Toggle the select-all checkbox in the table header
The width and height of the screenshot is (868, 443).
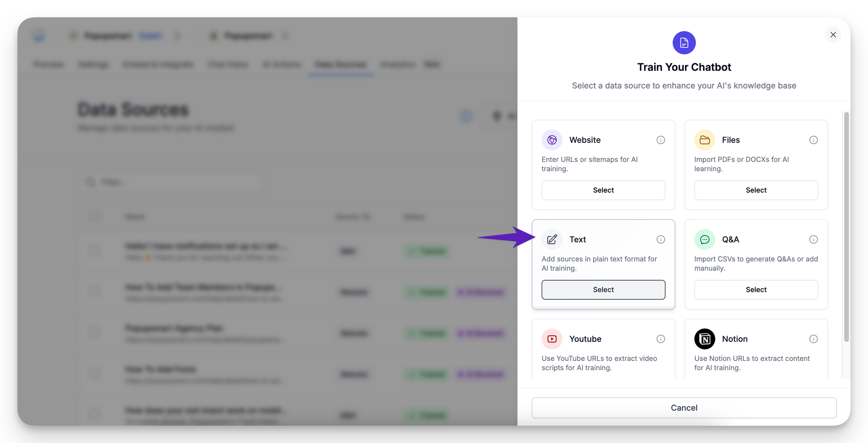coord(95,216)
